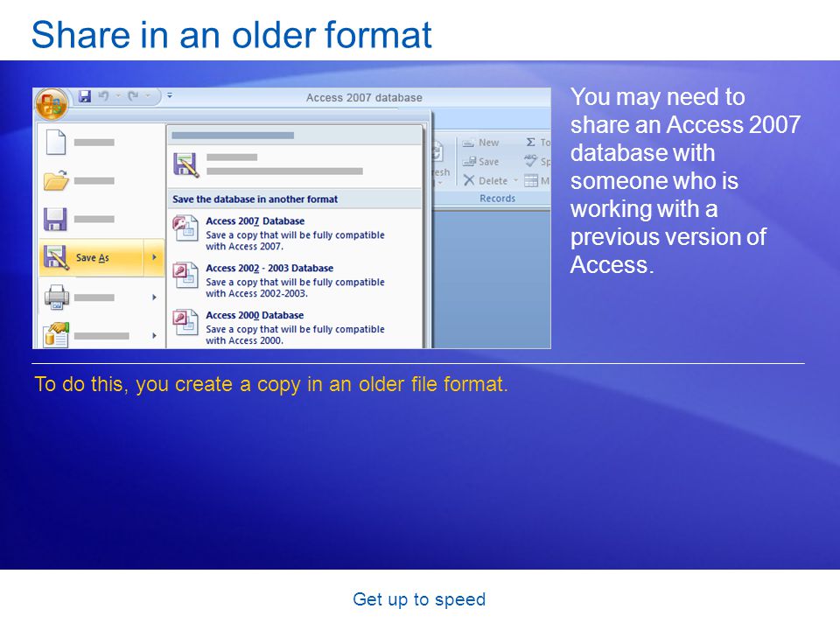
Task: Click Delete in the Records group
Action: (486, 180)
